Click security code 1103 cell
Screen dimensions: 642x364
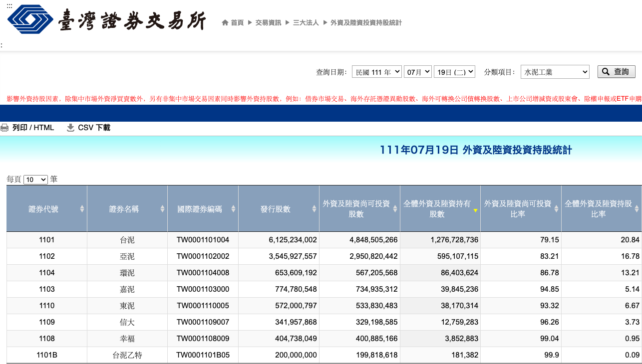(47, 289)
